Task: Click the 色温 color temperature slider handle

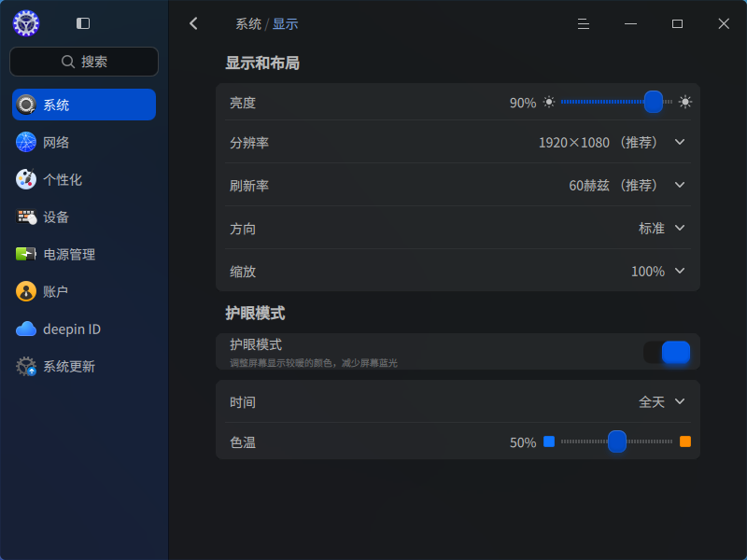Action: 617,441
